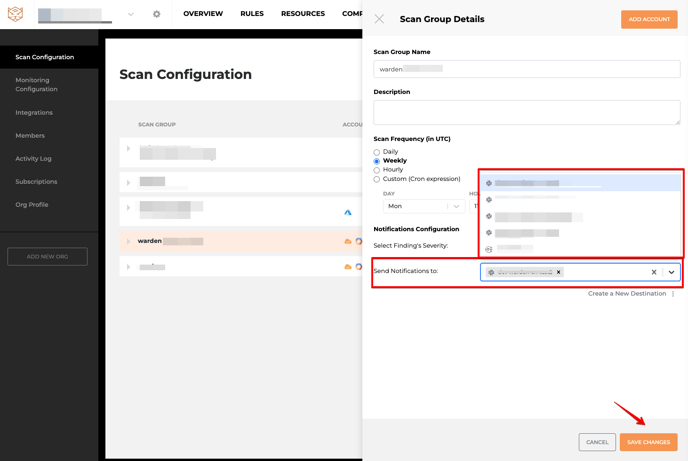Open Integrations in the sidebar
688x461 pixels.
point(34,113)
